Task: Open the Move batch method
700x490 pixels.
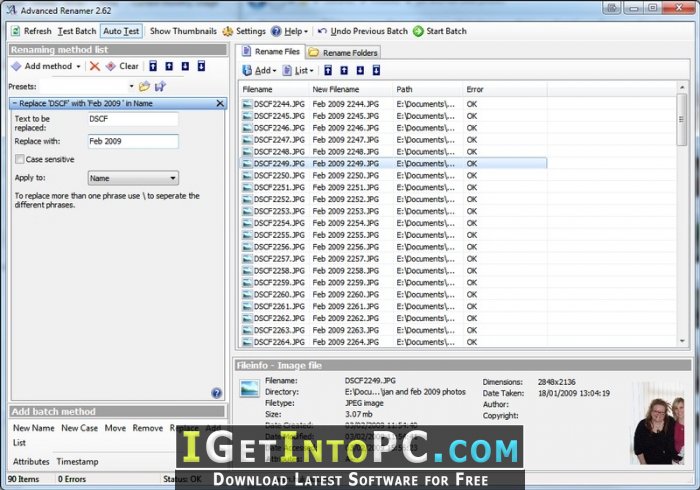Action: pyautogui.click(x=115, y=428)
